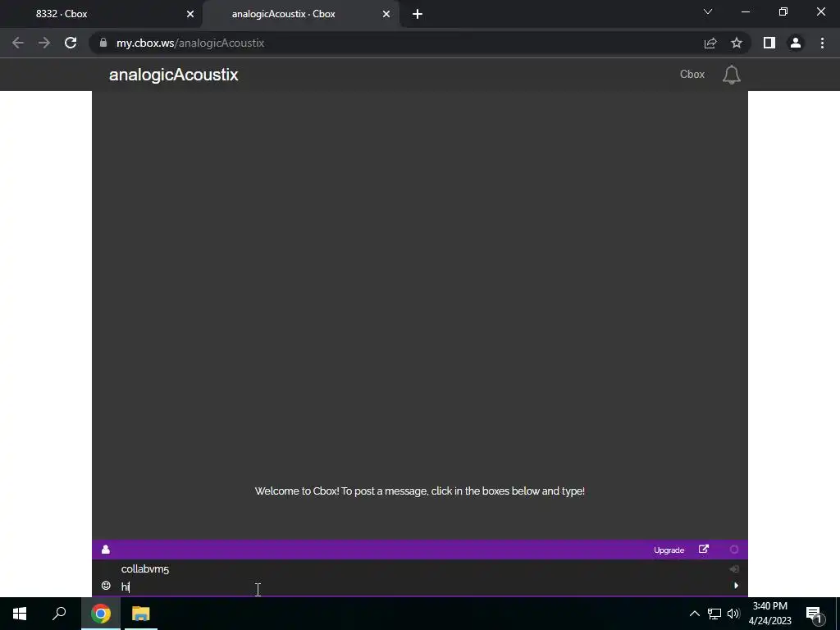The width and height of the screenshot is (840, 630).
Task: Reload the current page
Action: point(71,43)
